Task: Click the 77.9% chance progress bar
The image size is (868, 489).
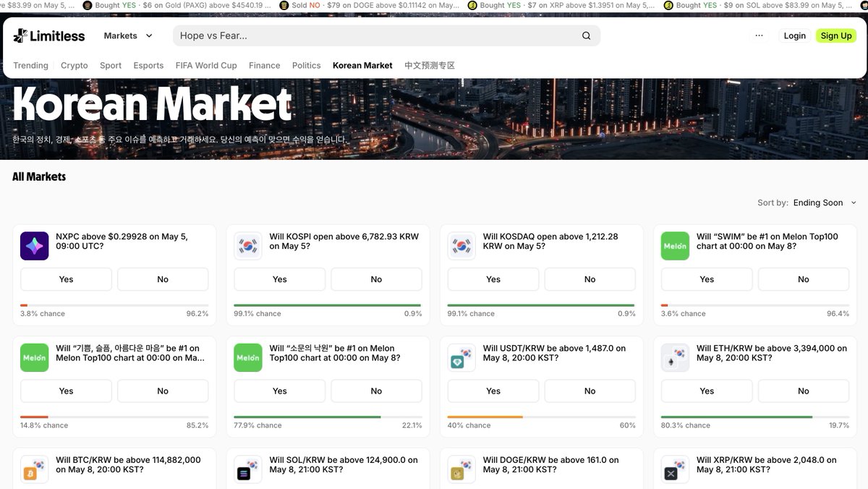Action: pyautogui.click(x=328, y=417)
